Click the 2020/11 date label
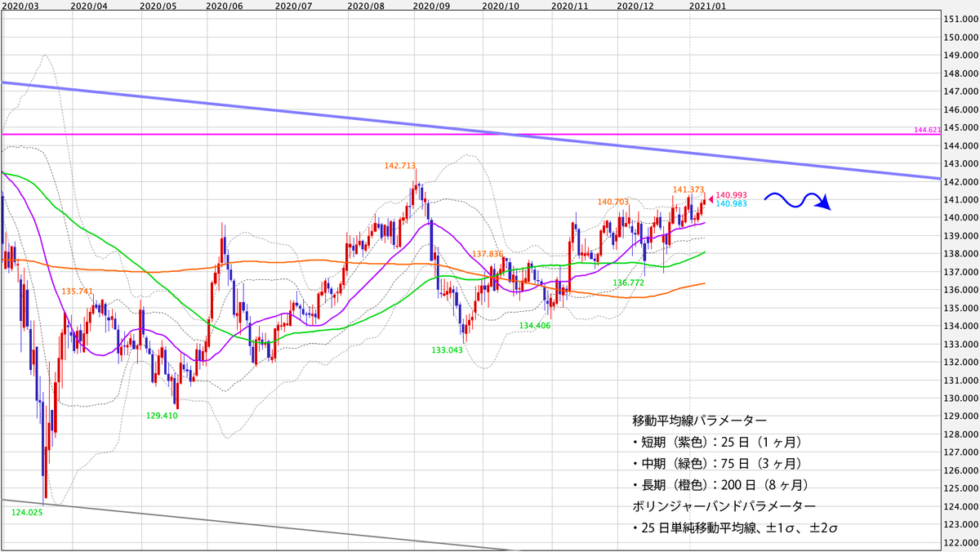980x552 pixels. [x=570, y=5]
